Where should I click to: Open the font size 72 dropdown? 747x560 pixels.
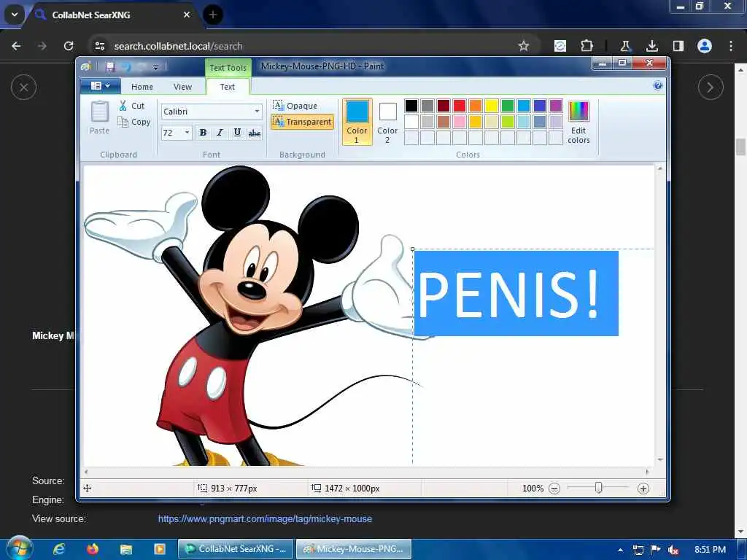pyautogui.click(x=187, y=133)
